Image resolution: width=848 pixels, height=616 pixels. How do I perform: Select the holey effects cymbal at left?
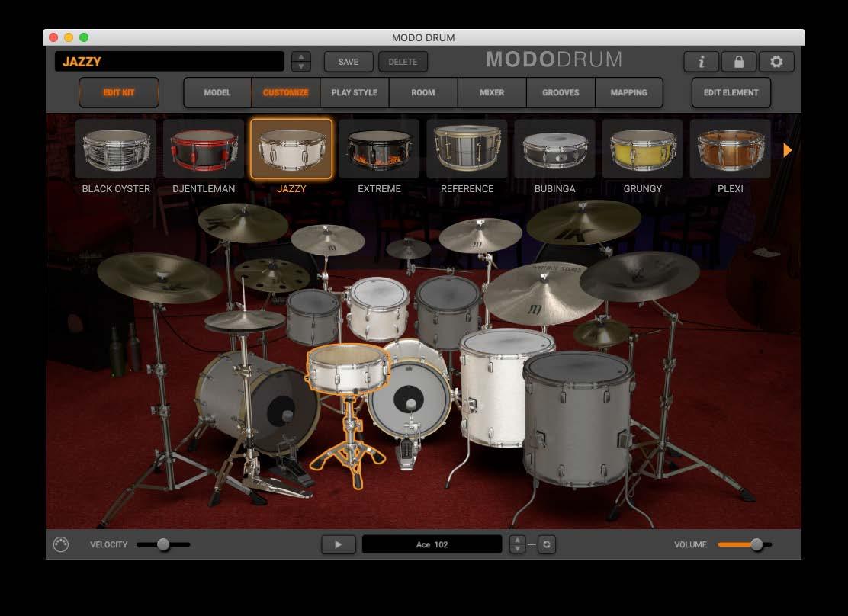pyautogui.click(x=271, y=274)
